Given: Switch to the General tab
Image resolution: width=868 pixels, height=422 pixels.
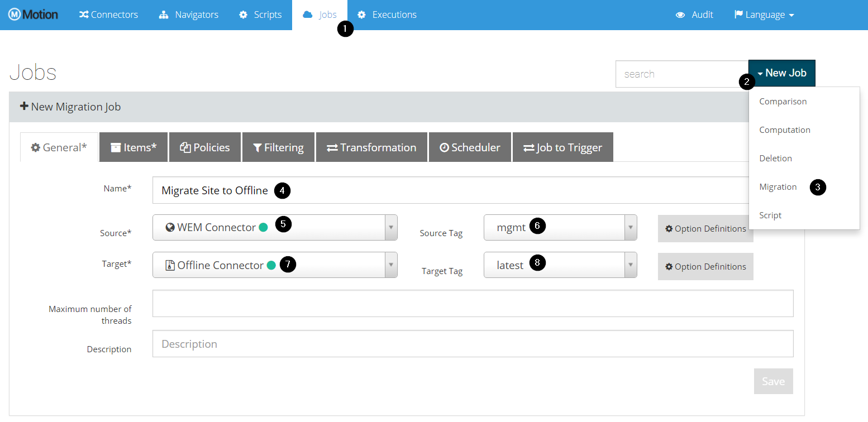Looking at the screenshot, I should click(x=59, y=147).
